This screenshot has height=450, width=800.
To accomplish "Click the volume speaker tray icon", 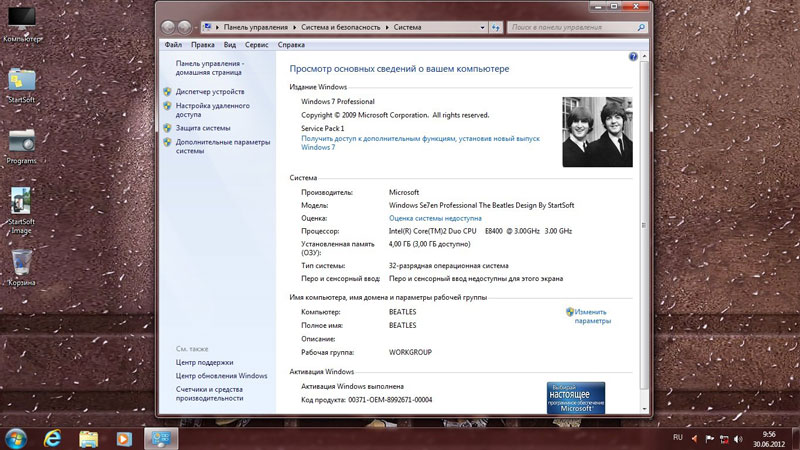I will [x=739, y=438].
